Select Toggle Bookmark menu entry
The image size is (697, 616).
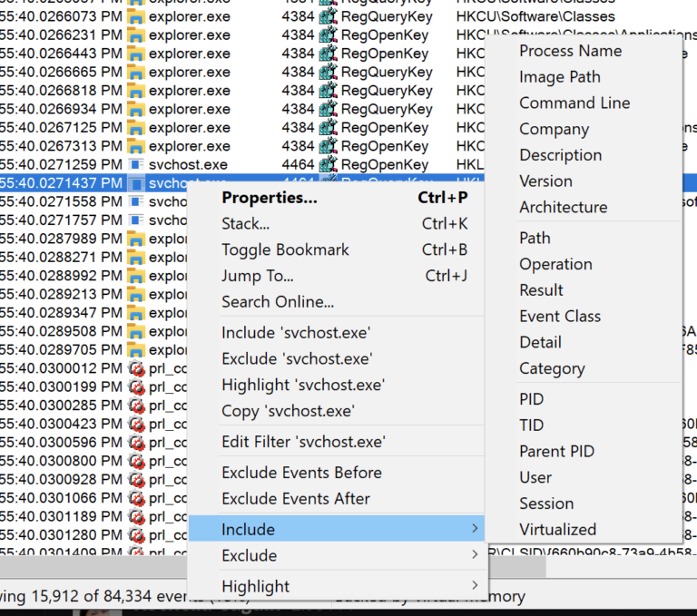coord(285,250)
